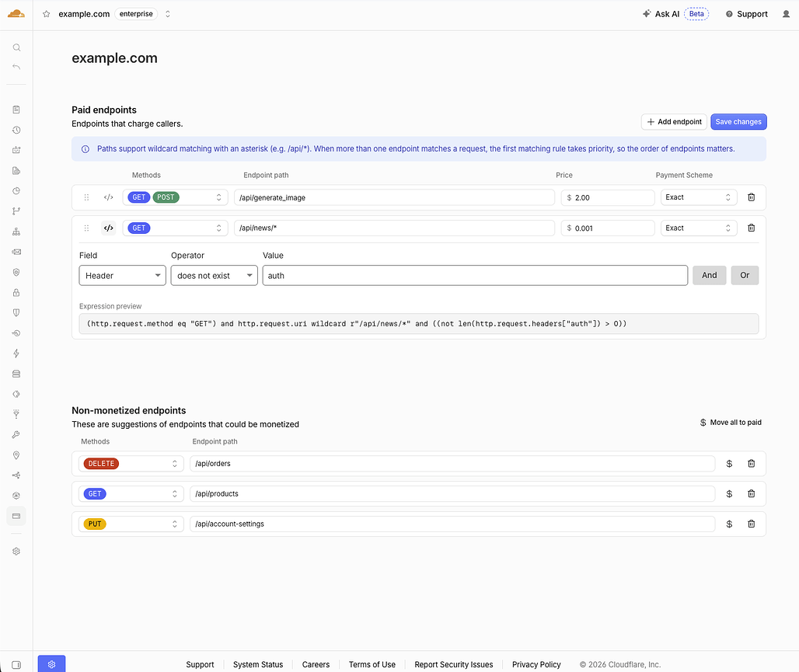This screenshot has height=672, width=799.
Task: Click the Cloudflare logo
Action: (16, 14)
